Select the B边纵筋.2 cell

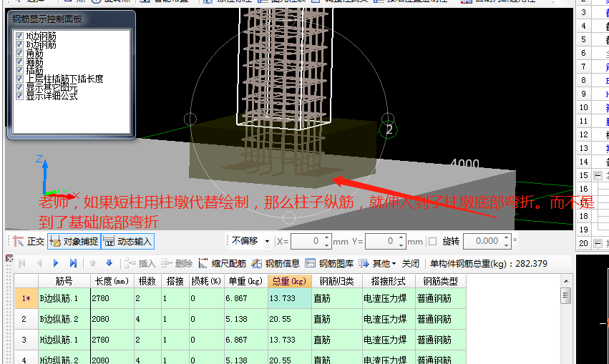[64, 319]
